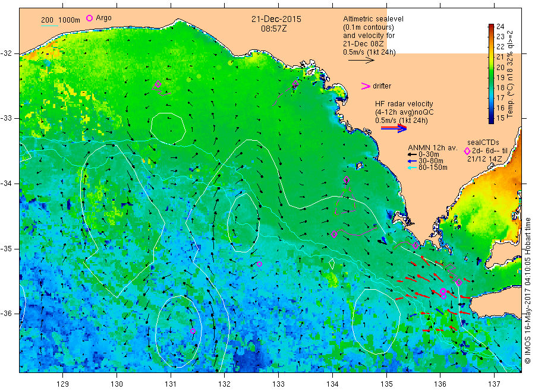Select the seal CTD diamond near 134E, 34.8S
The height and width of the screenshot is (392, 535).
point(334,234)
